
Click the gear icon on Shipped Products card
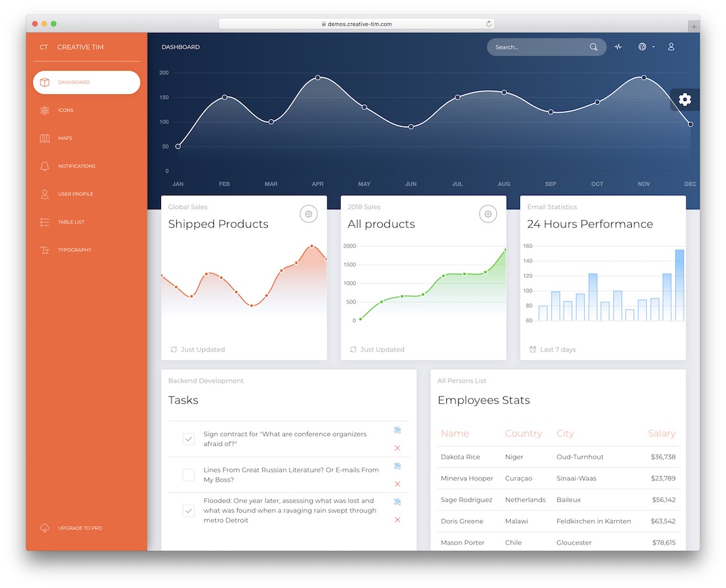click(x=308, y=214)
